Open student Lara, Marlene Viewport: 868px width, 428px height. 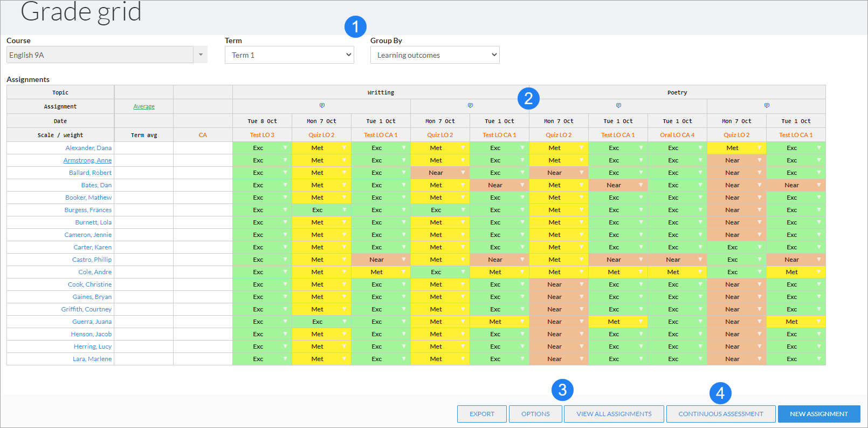(92, 359)
